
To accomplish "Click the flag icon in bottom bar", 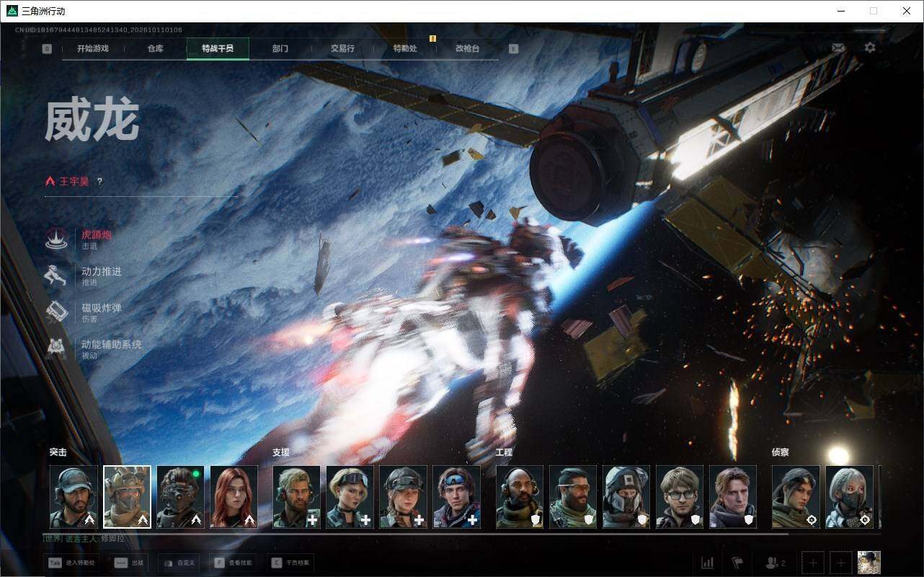I will tap(737, 563).
